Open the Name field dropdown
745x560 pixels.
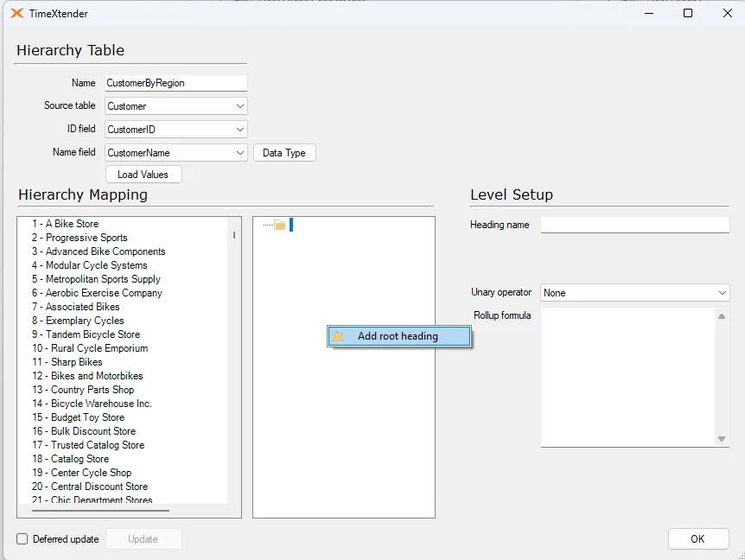click(x=239, y=153)
